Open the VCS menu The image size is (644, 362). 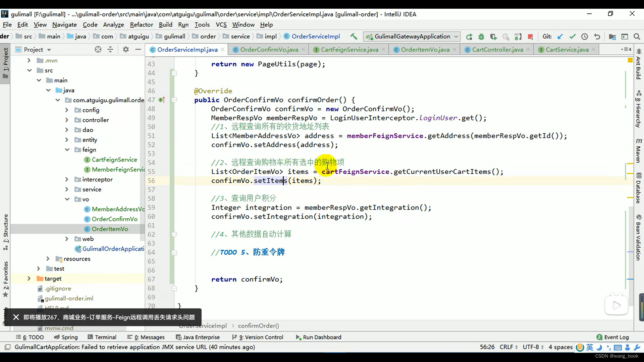[x=221, y=24]
